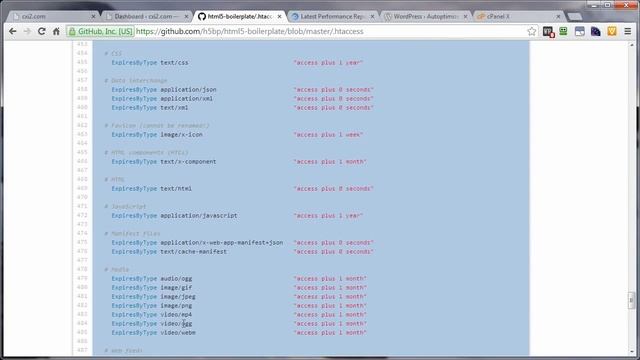Image resolution: width=640 pixels, height=360 pixels.
Task: Close the cxi2.com tab
Action: [93, 17]
